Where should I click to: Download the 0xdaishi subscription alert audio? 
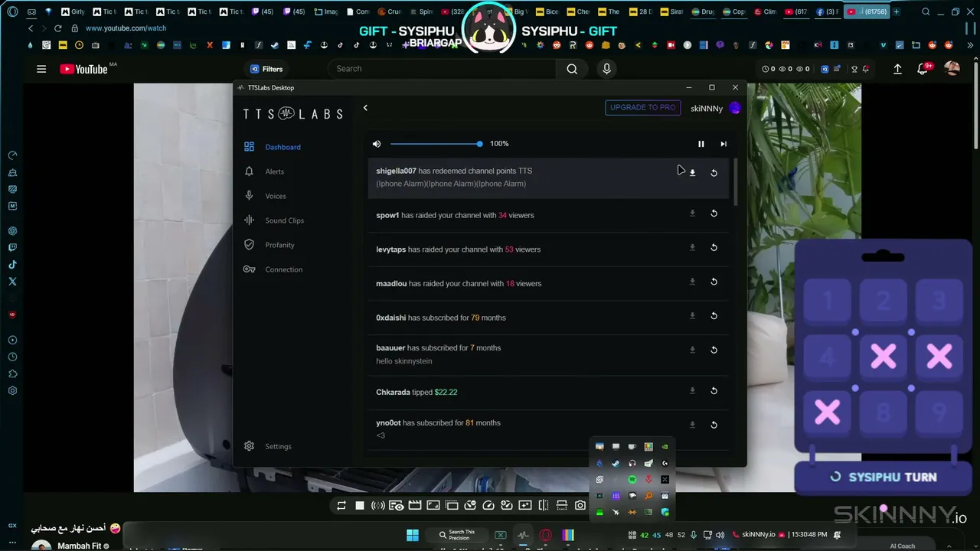tap(692, 315)
